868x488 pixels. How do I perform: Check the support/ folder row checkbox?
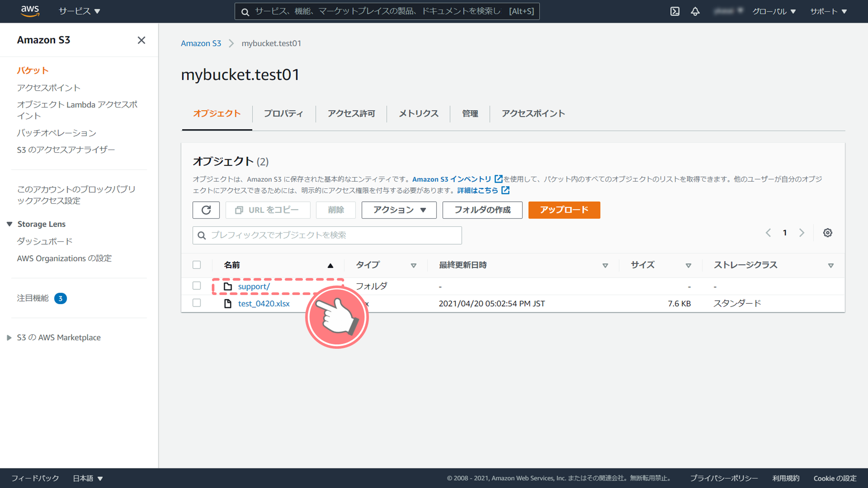click(x=197, y=285)
